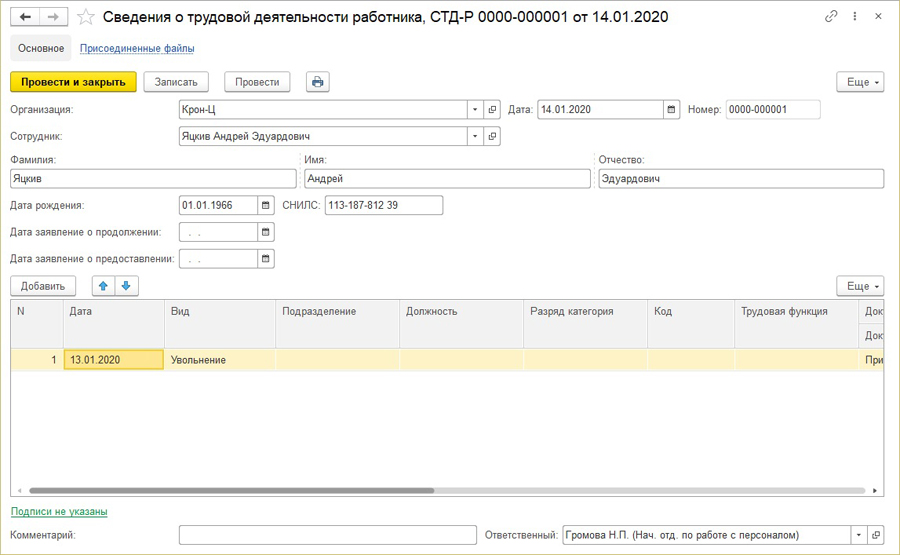The height and width of the screenshot is (555, 900).
Task: Focus the Комментарий input field
Action: click(328, 535)
